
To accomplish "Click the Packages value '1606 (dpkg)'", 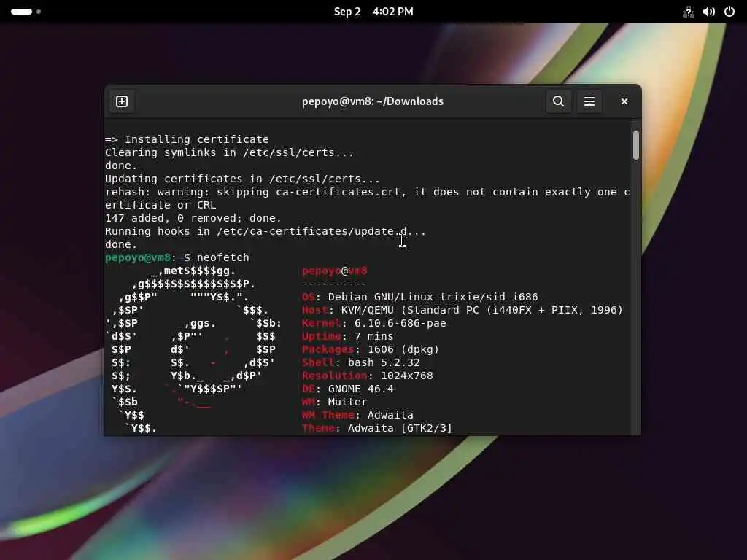I will click(403, 349).
